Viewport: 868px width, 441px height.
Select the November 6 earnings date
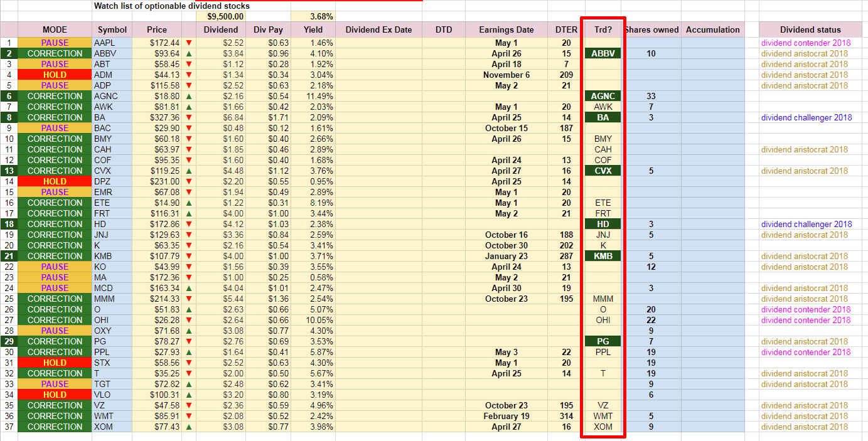[506, 75]
